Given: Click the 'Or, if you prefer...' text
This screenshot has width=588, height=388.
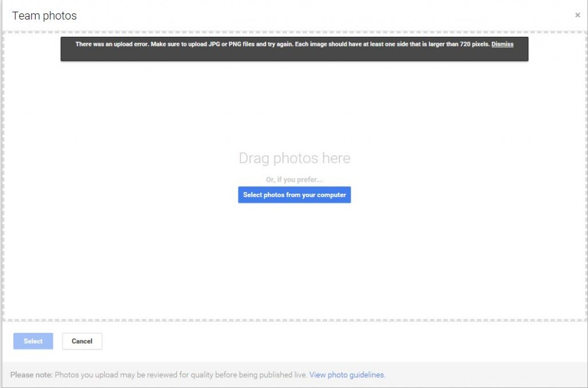Looking at the screenshot, I should click(295, 180).
